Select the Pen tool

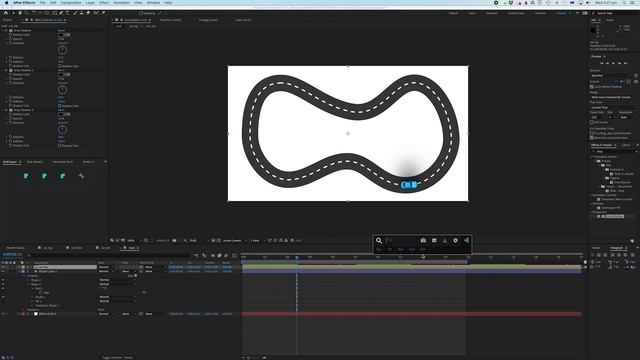(x=61, y=13)
